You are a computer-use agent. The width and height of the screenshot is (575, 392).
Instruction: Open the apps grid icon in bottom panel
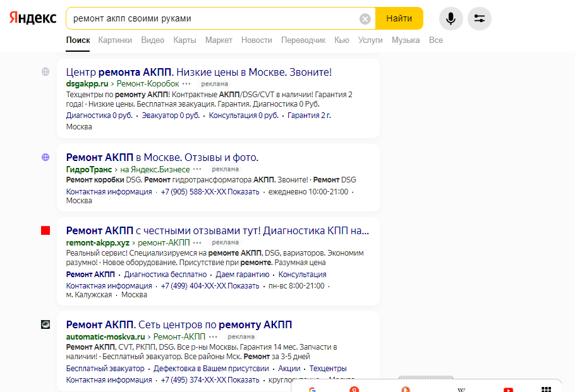point(547,389)
